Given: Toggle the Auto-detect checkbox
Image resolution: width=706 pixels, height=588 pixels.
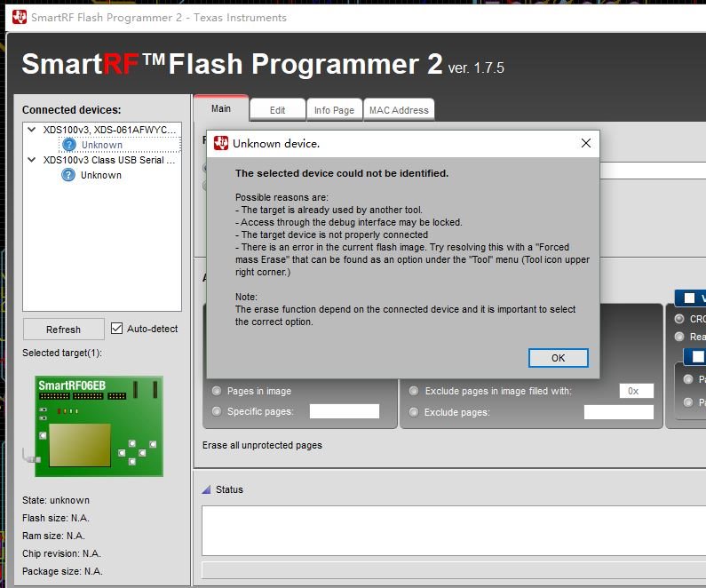Looking at the screenshot, I should click(x=116, y=329).
